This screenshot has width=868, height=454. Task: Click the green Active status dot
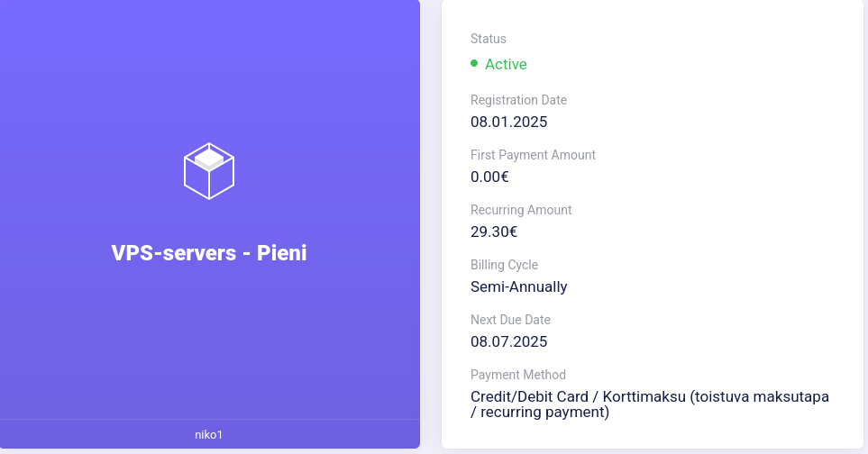[x=474, y=64]
